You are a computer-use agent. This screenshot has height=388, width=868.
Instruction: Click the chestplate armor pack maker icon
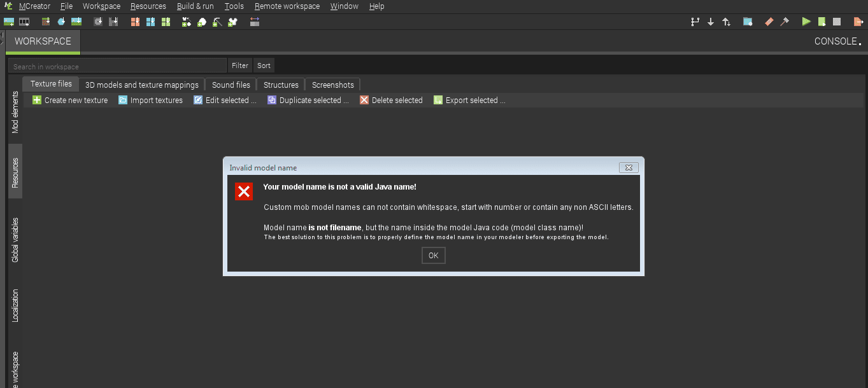coord(232,22)
